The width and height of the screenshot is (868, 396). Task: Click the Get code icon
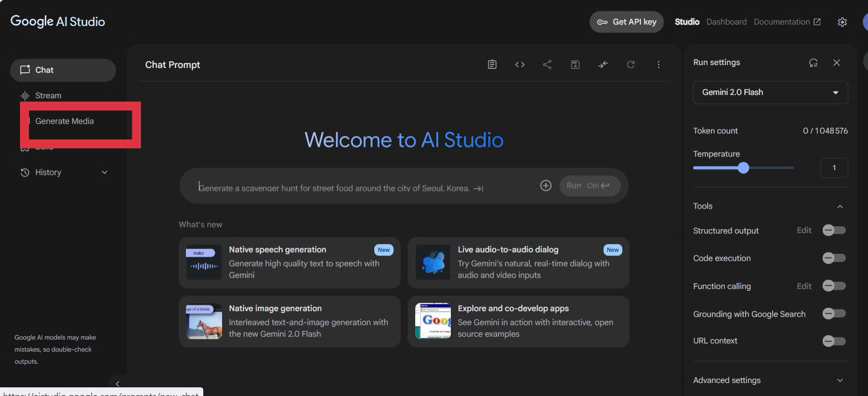click(520, 65)
